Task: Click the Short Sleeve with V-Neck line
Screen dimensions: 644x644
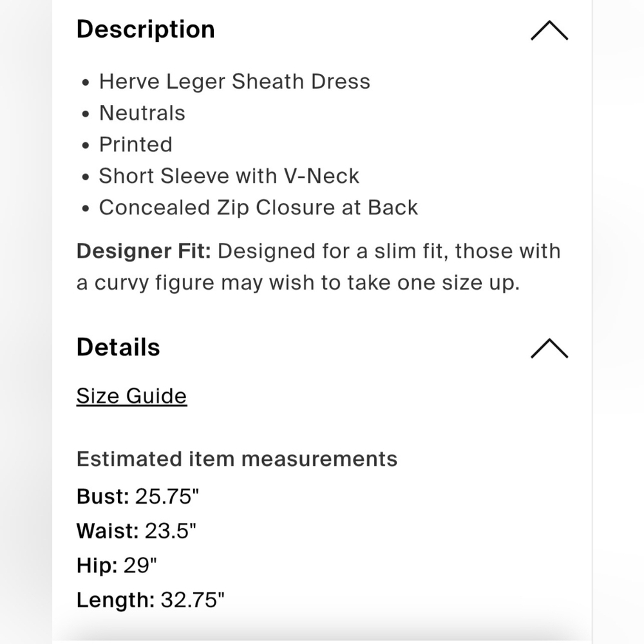Action: tap(229, 176)
